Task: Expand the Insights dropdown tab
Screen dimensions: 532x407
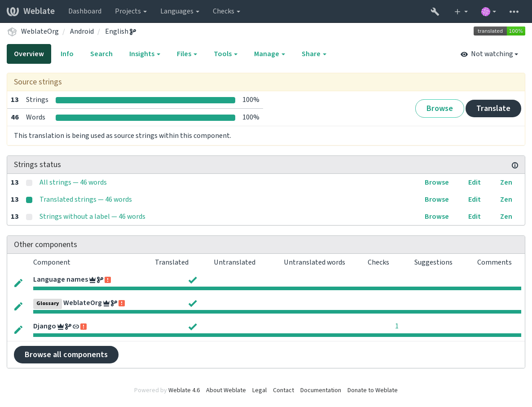Action: click(x=145, y=54)
